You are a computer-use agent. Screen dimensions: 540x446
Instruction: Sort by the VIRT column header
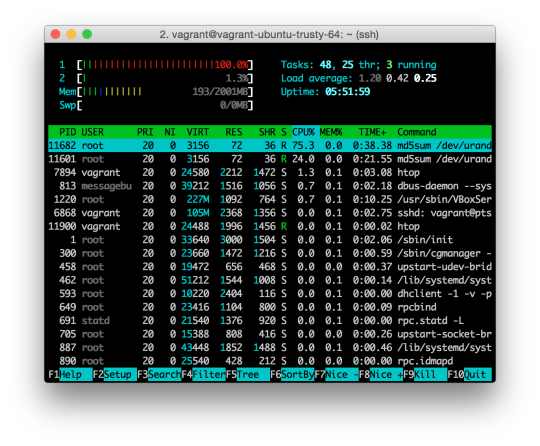point(198,132)
